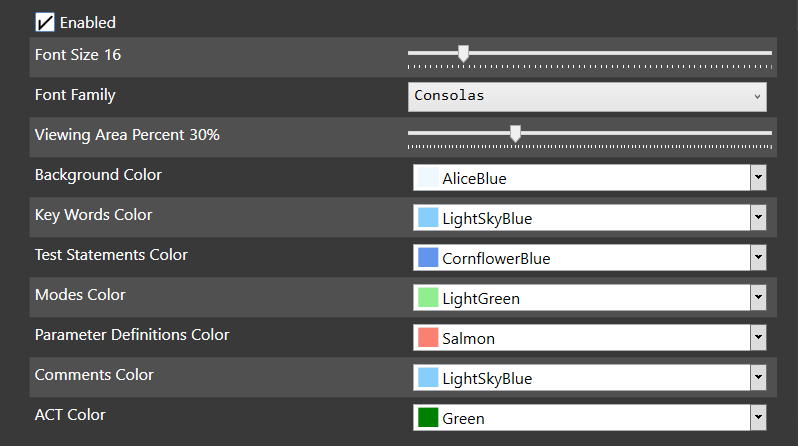798x446 pixels.
Task: Click the AliceBlue color swatch
Action: tap(428, 178)
